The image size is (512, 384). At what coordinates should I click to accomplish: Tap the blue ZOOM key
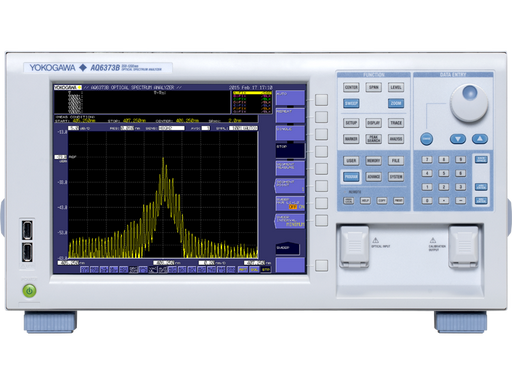(x=396, y=103)
